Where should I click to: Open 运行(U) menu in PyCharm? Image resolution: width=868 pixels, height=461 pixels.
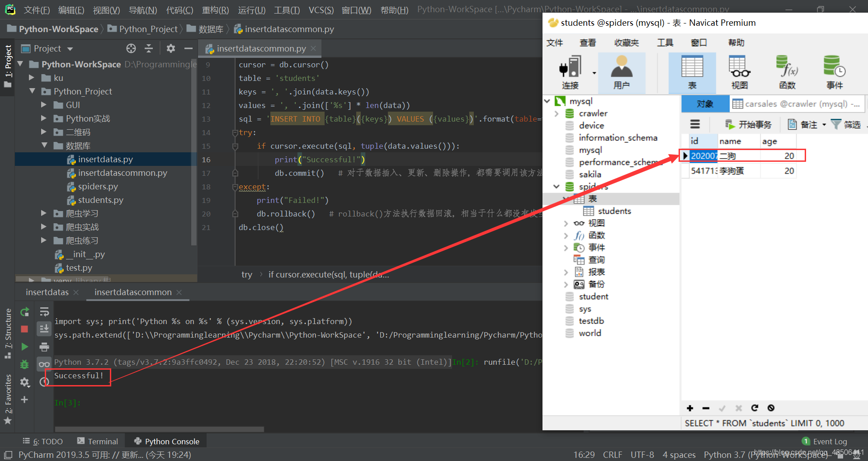pyautogui.click(x=252, y=10)
